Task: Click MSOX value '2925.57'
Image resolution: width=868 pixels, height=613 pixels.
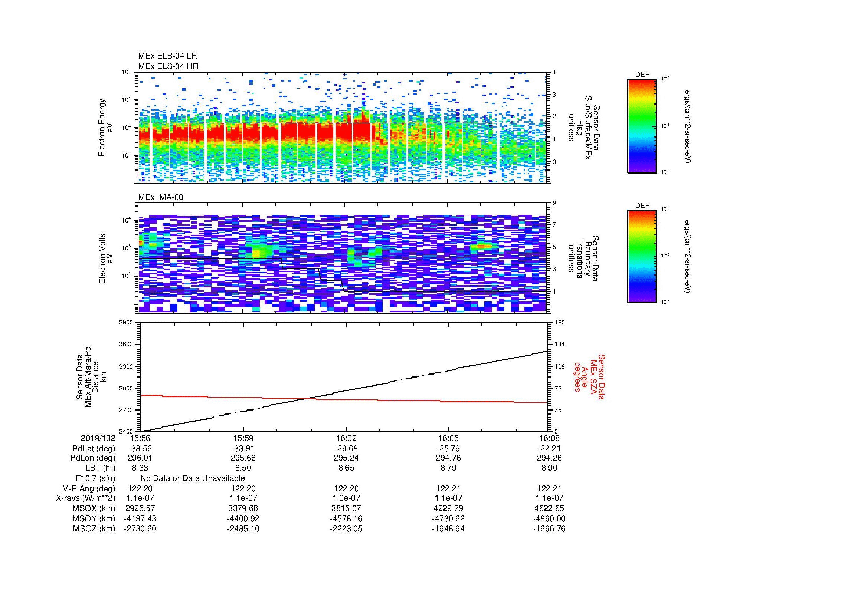Action: (140, 508)
